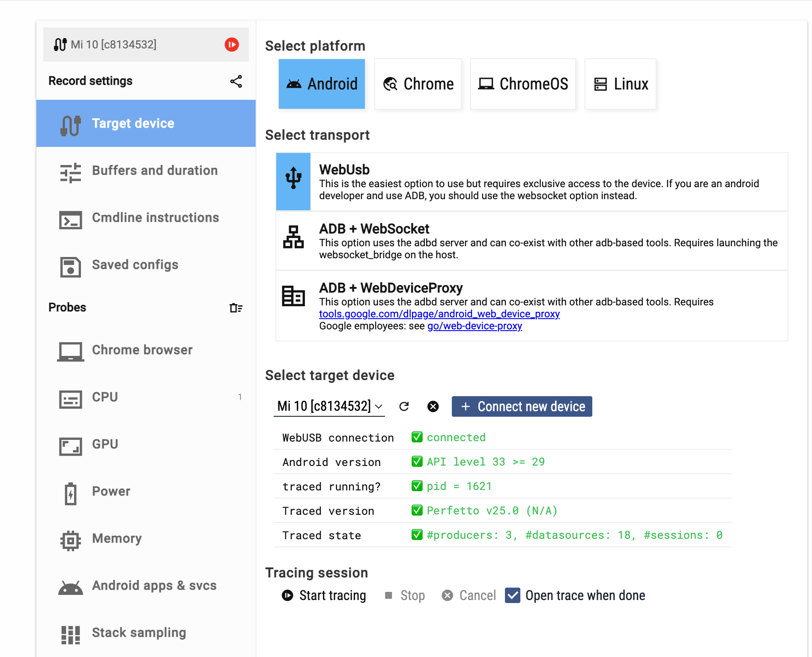The height and width of the screenshot is (657, 812).
Task: Click the remove device X icon
Action: point(433,406)
